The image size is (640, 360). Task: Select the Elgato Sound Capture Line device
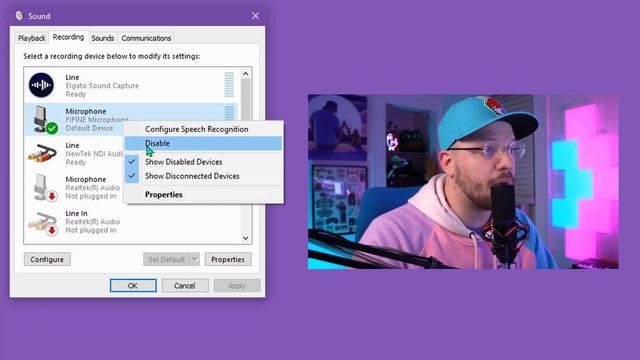pos(131,85)
